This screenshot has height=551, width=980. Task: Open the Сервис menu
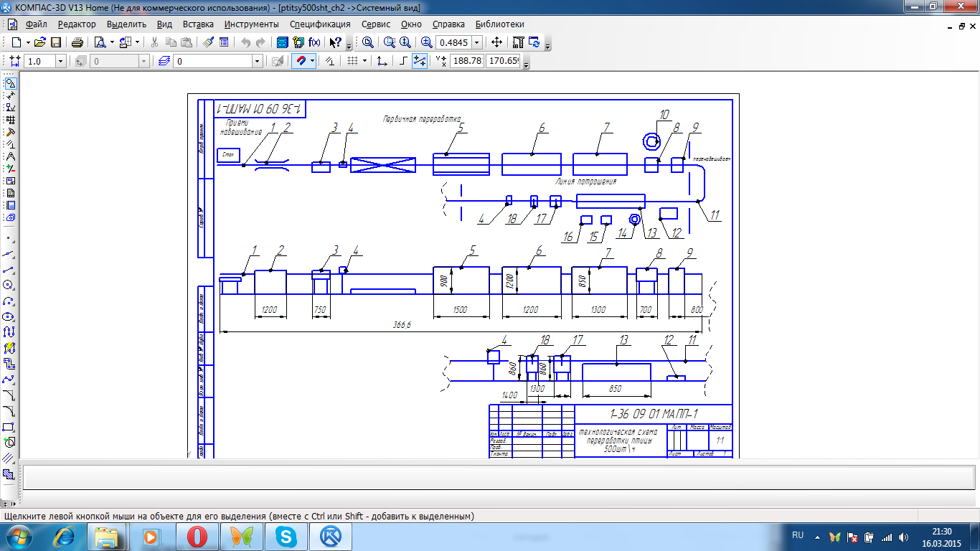click(376, 24)
